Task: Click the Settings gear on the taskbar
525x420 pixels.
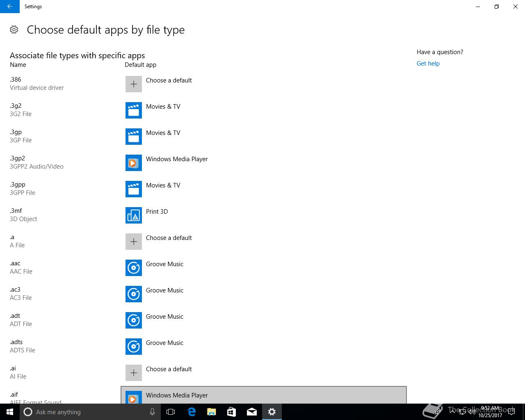Action: (x=272, y=412)
